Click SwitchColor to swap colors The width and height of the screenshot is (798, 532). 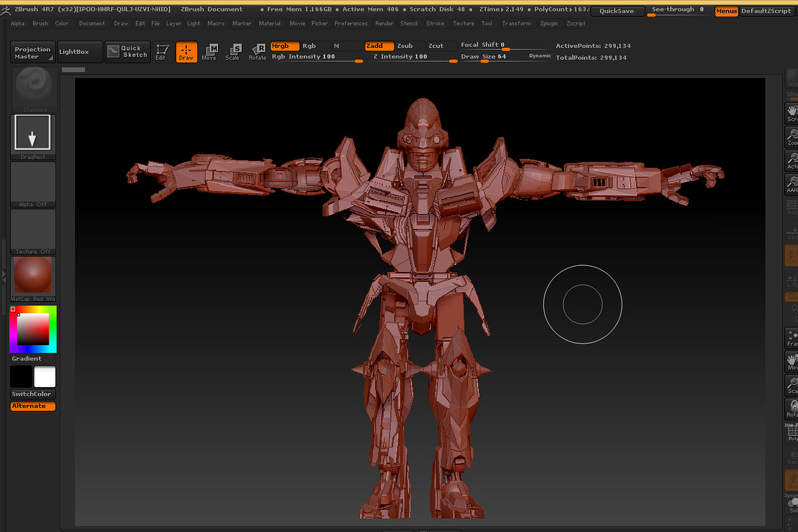(32, 394)
